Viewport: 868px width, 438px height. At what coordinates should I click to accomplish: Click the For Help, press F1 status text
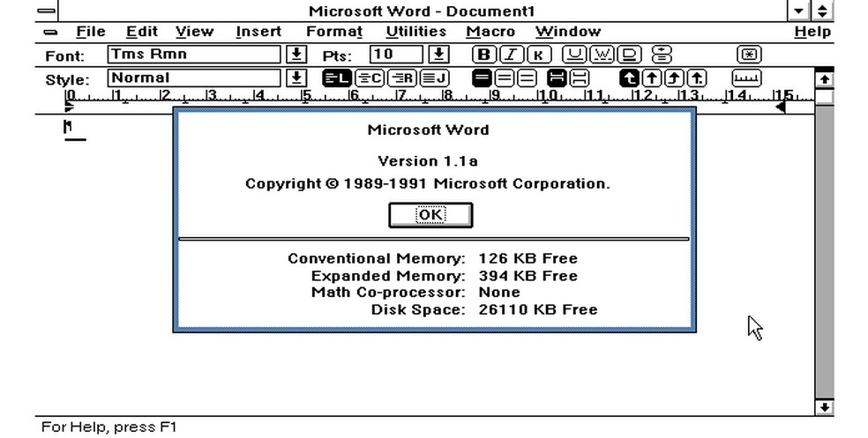(x=109, y=427)
